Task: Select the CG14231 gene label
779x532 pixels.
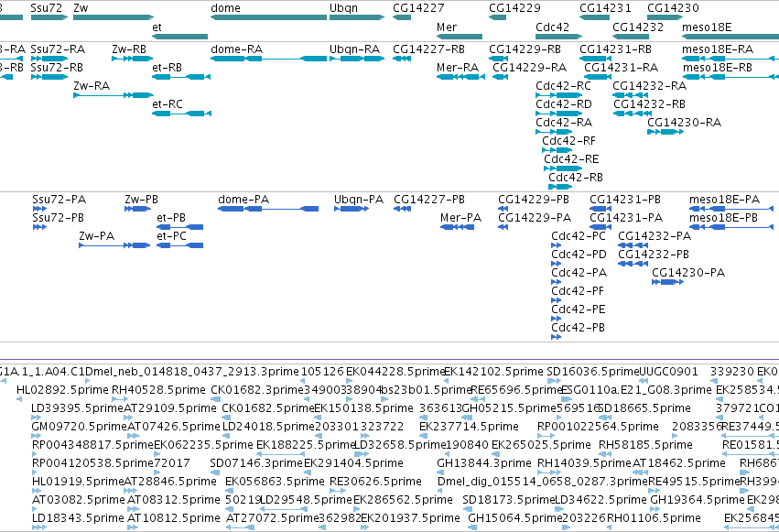Action: coord(605,8)
